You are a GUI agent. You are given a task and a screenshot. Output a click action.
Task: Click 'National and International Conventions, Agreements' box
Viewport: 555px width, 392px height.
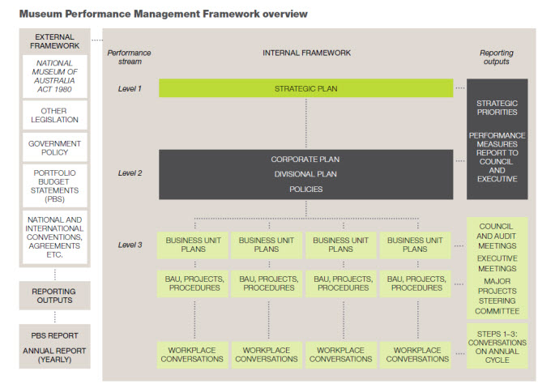coord(54,237)
